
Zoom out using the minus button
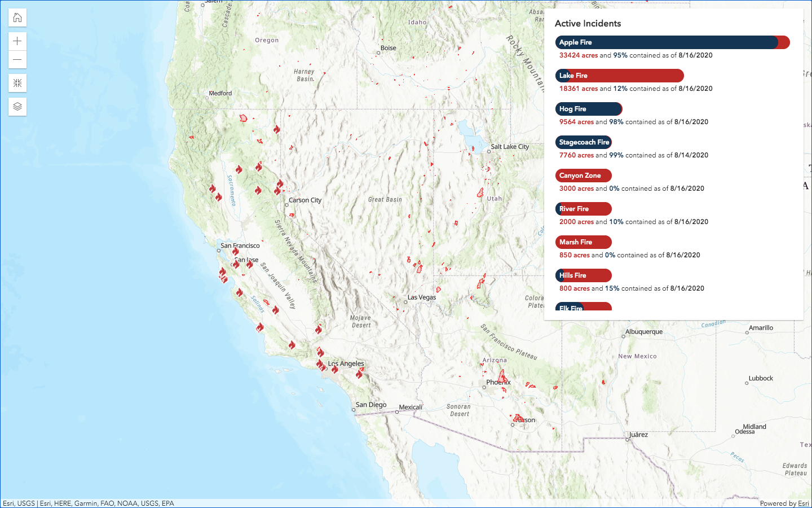(17, 60)
